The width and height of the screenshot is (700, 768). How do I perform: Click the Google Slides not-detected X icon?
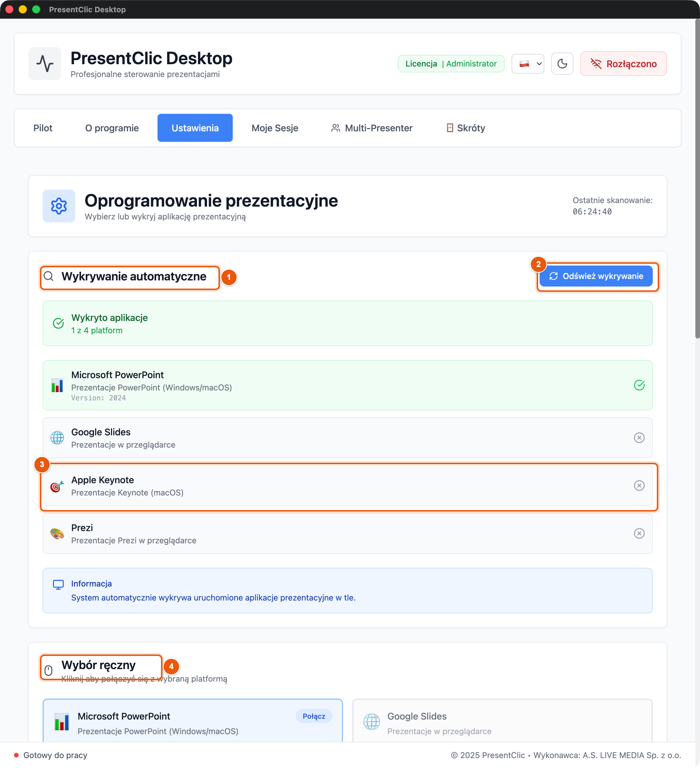coord(639,438)
